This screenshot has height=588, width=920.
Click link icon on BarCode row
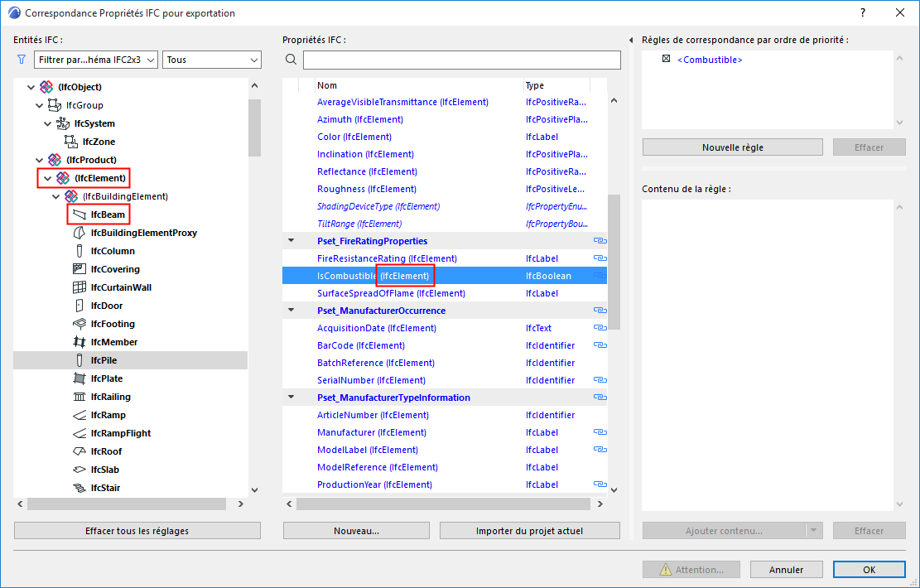coord(600,345)
